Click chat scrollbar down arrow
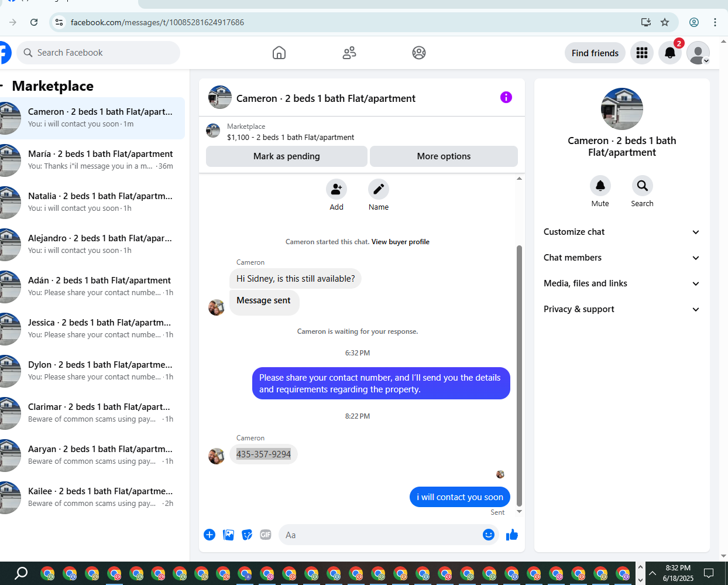The height and width of the screenshot is (585, 728). (x=519, y=512)
